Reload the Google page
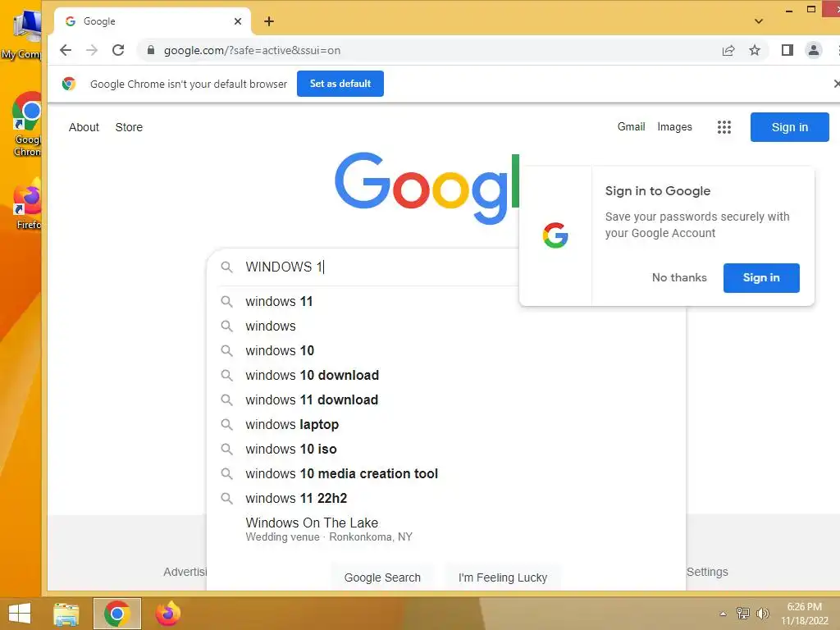This screenshot has height=630, width=840. click(118, 50)
